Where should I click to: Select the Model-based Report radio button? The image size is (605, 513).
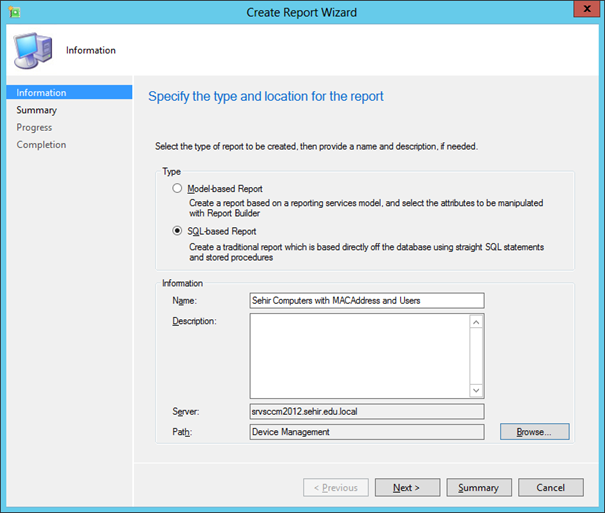click(177, 189)
